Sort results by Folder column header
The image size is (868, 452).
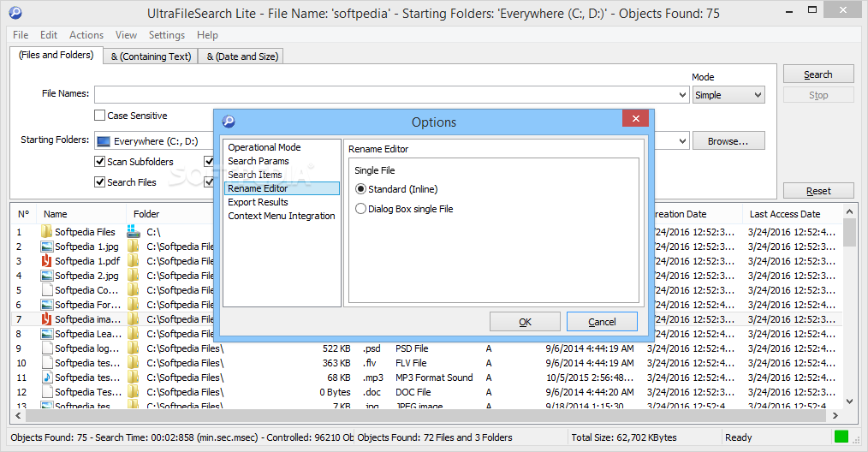(x=170, y=214)
